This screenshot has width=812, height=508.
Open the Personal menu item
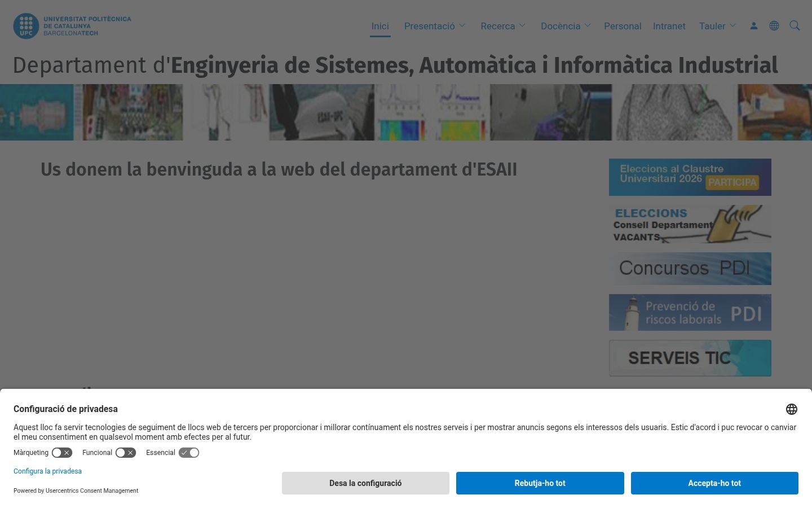pyautogui.click(x=623, y=26)
